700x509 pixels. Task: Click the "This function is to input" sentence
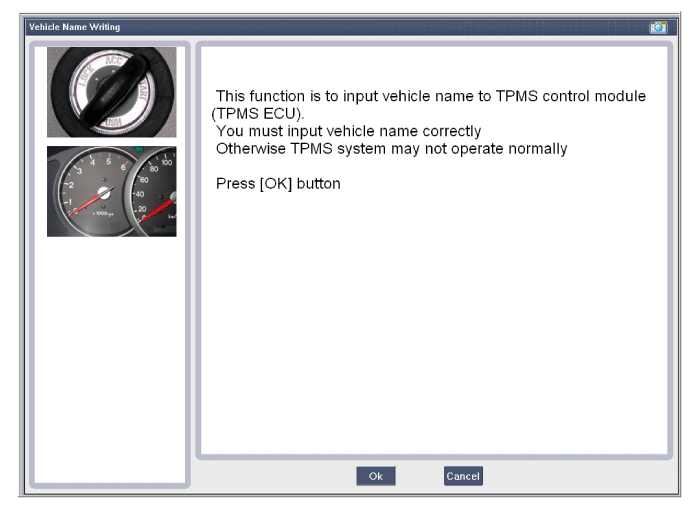click(x=430, y=96)
